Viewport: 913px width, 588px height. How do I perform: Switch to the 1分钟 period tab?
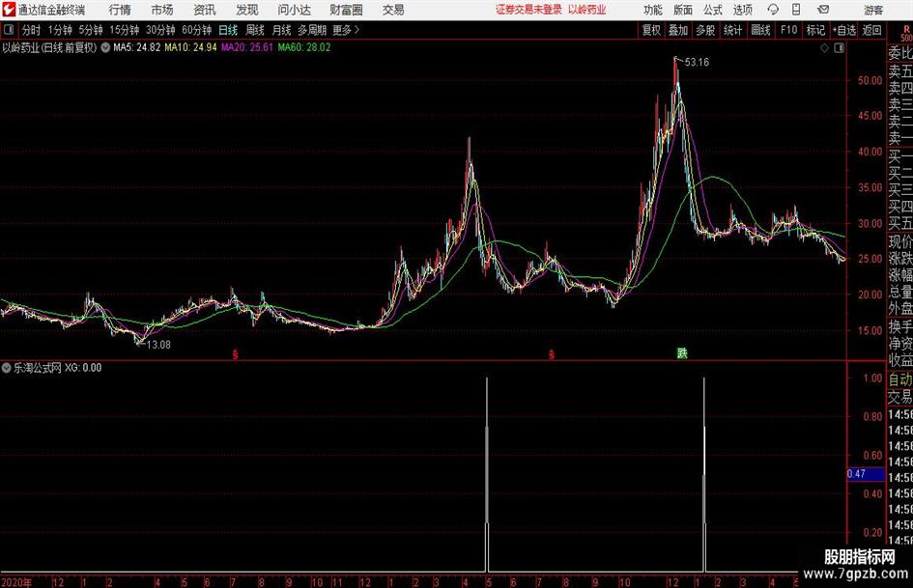click(59, 30)
